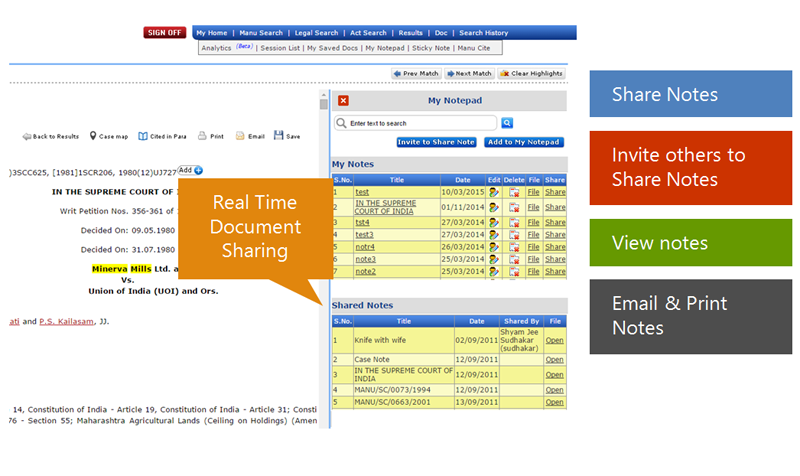Click the SIGN OFF button
The height and width of the screenshot is (476, 800).
(165, 32)
